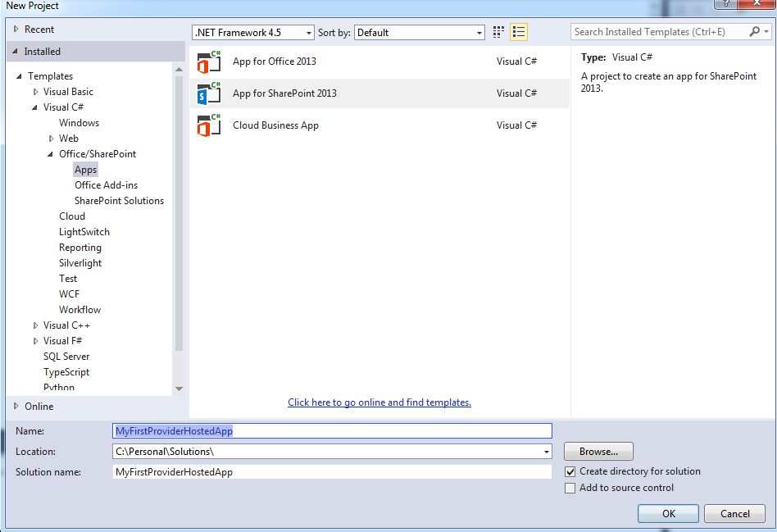
Task: Open the search options dropdown arrow
Action: (766, 32)
